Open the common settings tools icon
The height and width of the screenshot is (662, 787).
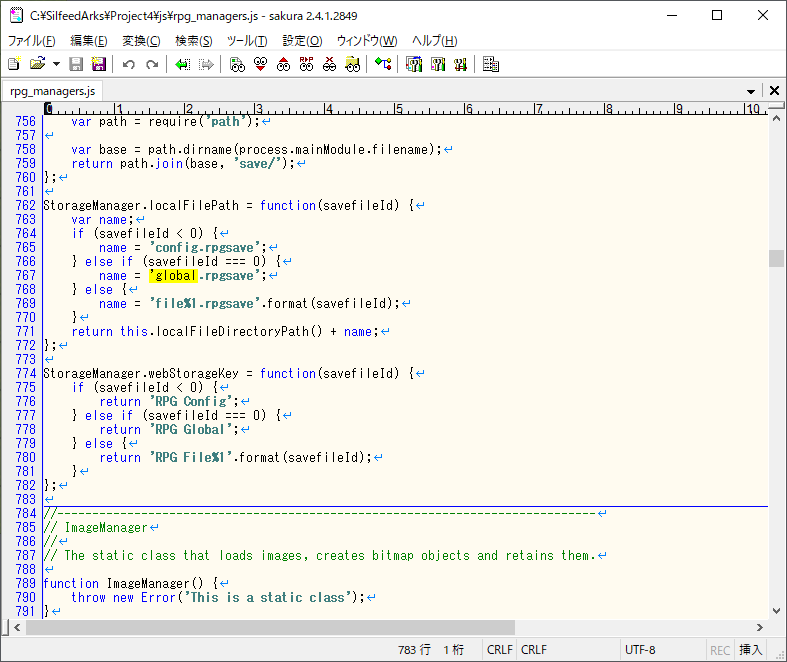click(460, 64)
